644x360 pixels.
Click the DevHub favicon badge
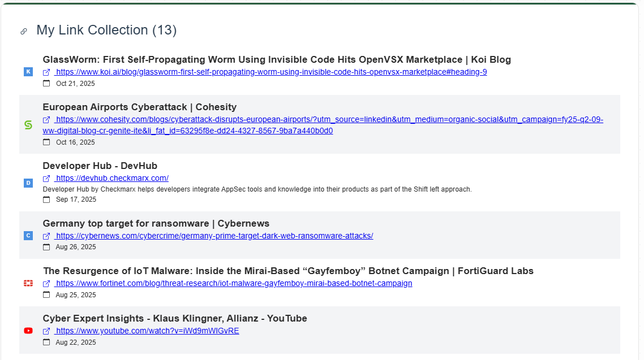click(28, 183)
